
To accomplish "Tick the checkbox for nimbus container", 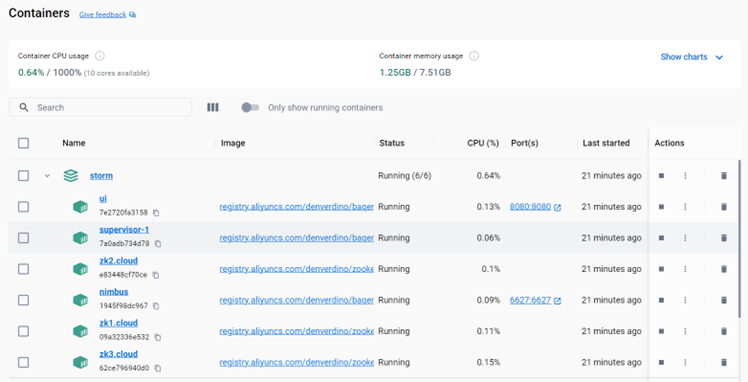I will point(23,300).
